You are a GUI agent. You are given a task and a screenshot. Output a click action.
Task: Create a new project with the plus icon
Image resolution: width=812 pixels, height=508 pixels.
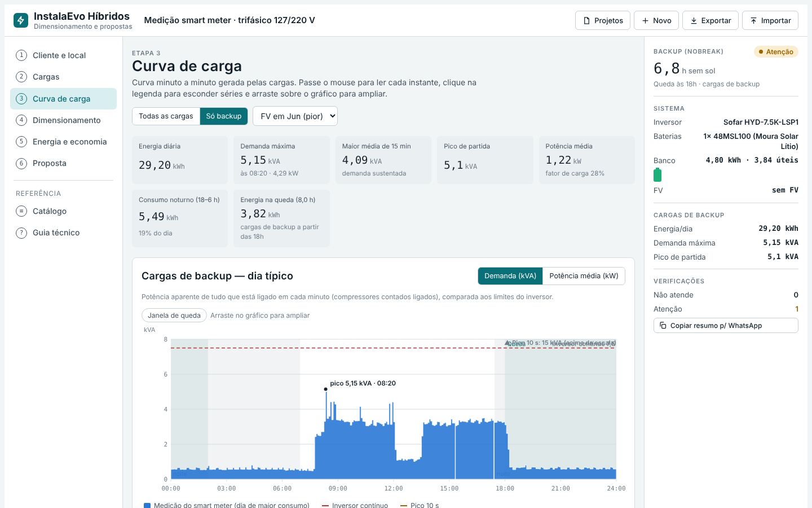[x=645, y=21]
